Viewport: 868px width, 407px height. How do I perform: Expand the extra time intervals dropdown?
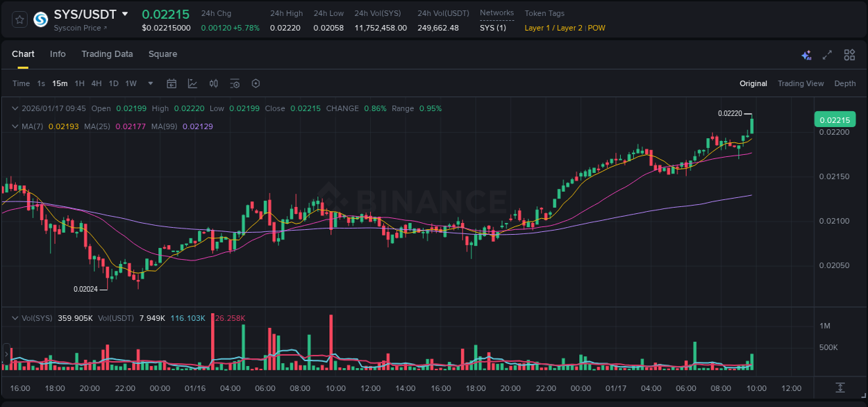pos(149,83)
